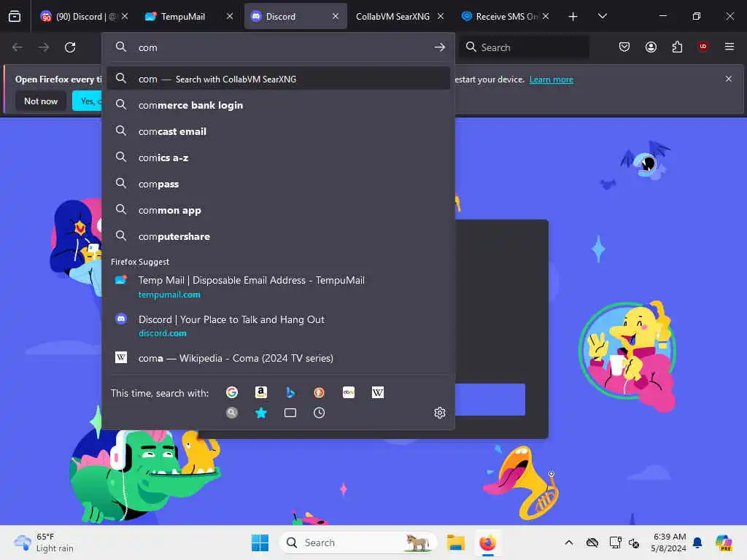Viewport: 747px width, 560px height.
Task: Choose the 'comics a-z' suggestion
Action: [x=278, y=157]
